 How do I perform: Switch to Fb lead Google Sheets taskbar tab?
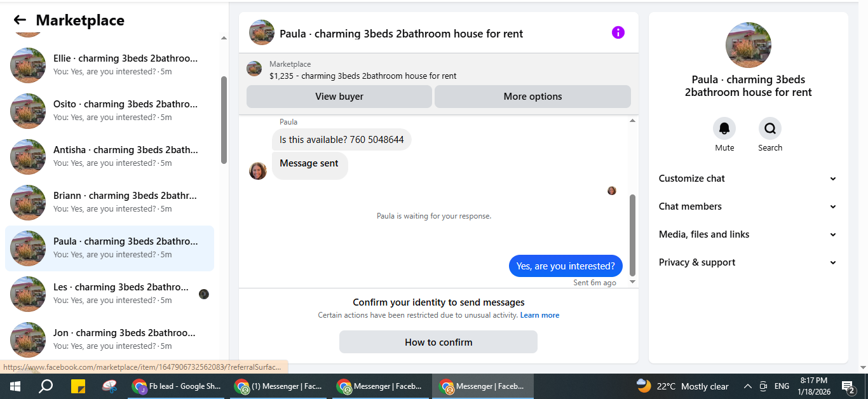click(176, 386)
